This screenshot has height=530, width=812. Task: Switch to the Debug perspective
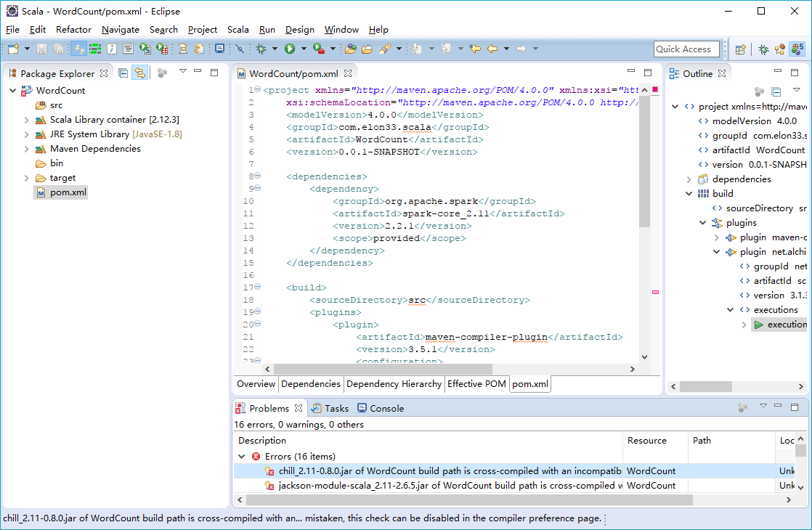click(x=763, y=49)
